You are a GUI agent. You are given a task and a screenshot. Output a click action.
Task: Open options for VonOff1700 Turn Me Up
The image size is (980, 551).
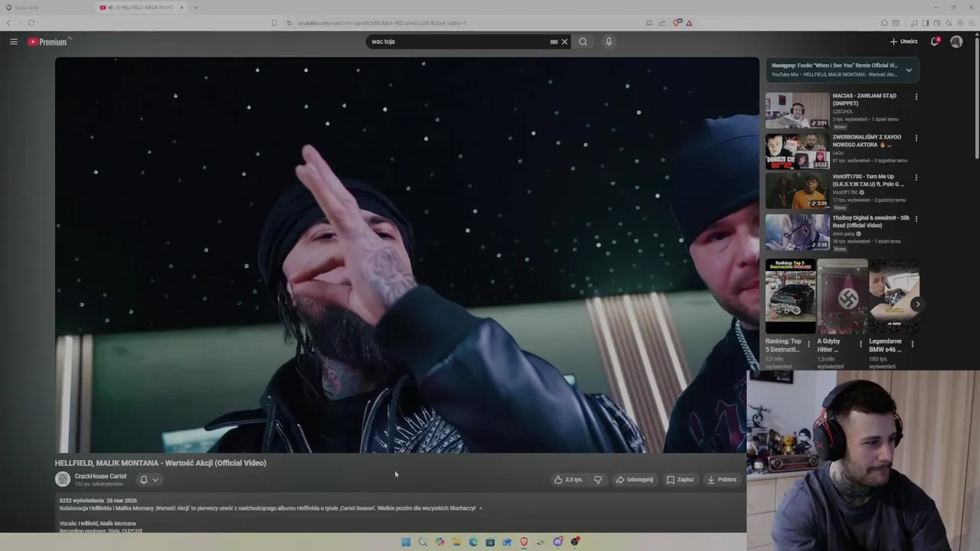(x=916, y=178)
